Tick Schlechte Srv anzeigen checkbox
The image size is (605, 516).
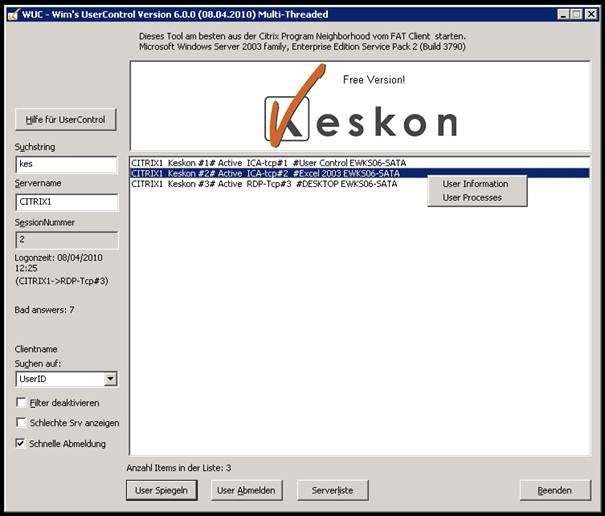pos(21,423)
